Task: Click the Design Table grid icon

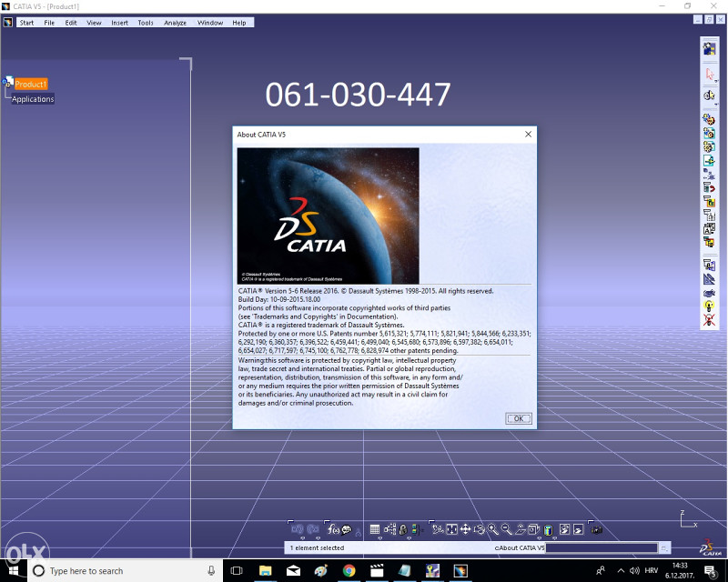Action: tap(375, 529)
